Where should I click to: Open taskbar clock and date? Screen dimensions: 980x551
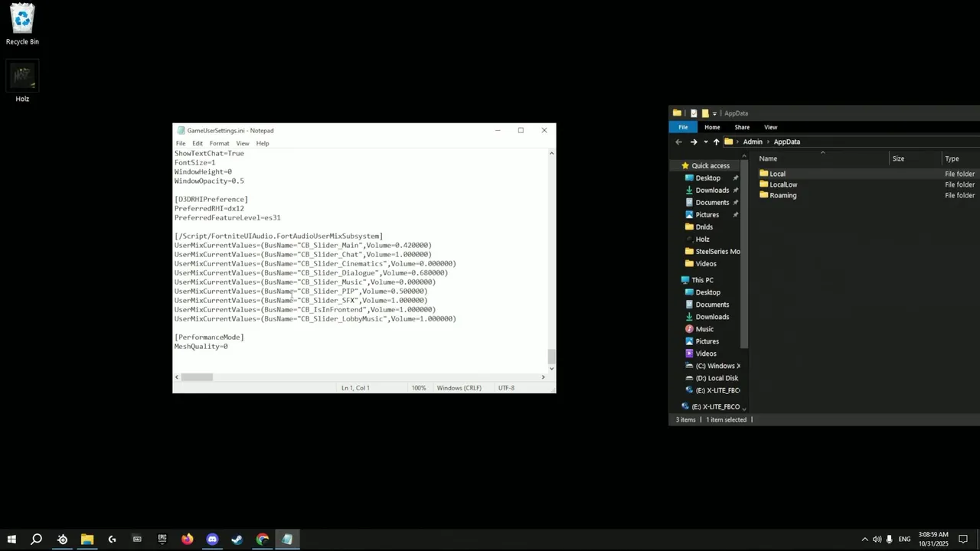(933, 540)
